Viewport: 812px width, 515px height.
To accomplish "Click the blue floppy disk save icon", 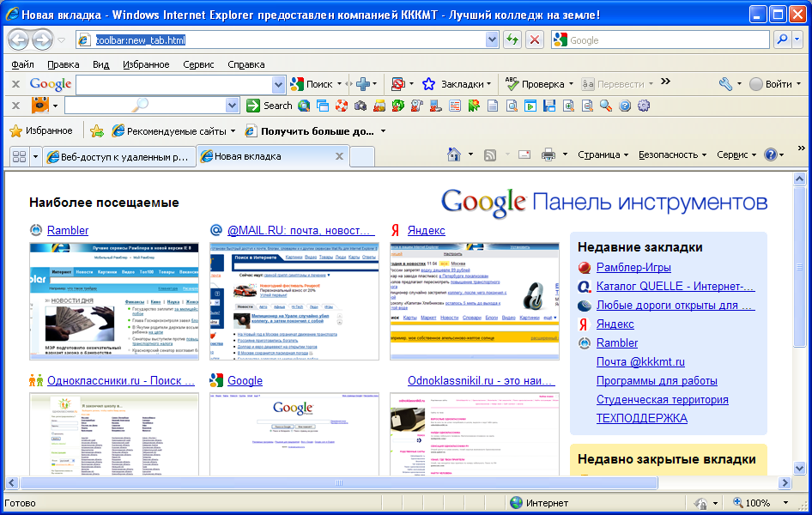I will (549, 106).
